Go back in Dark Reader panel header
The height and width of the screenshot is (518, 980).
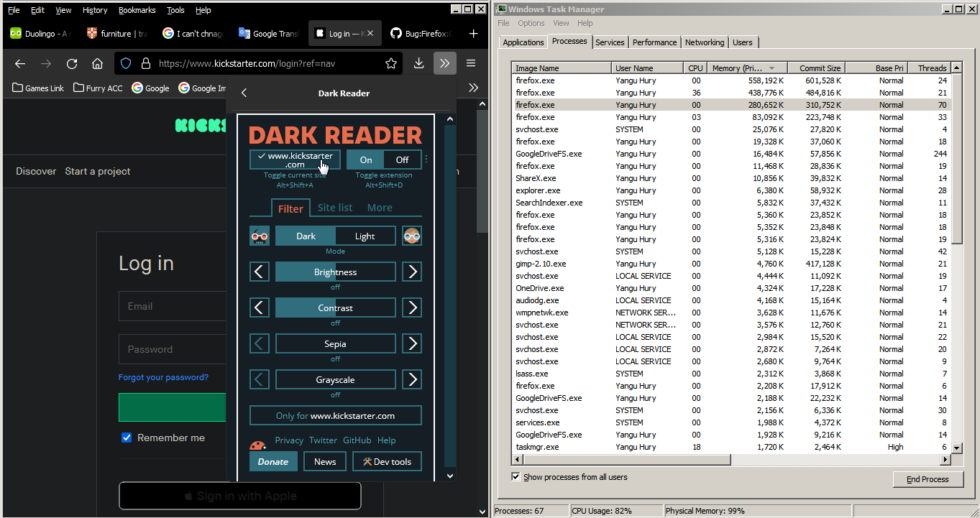coord(244,93)
